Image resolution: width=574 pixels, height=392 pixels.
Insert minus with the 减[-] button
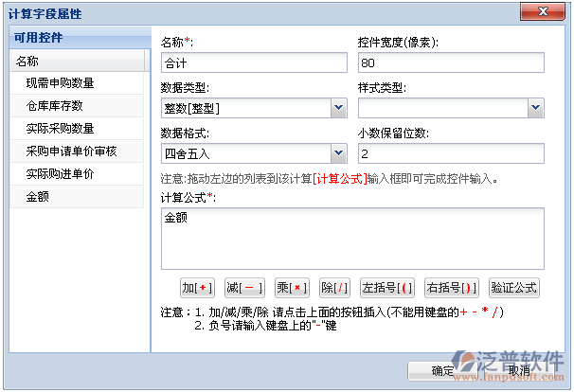point(244,288)
